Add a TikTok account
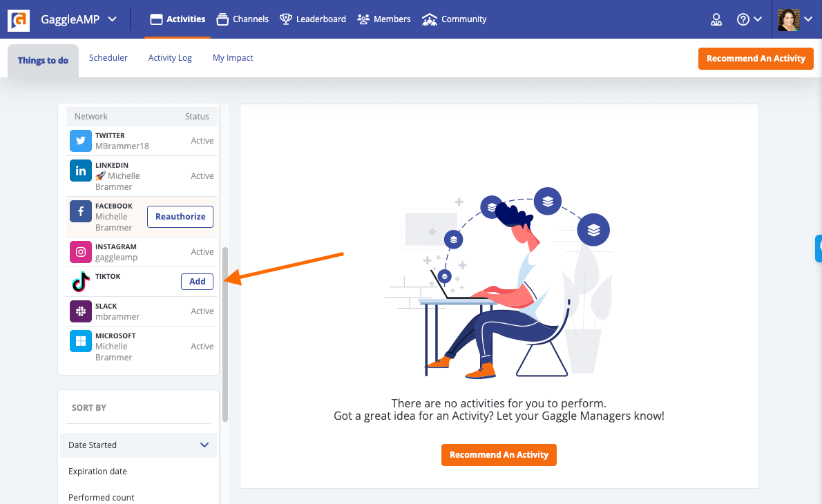 197,281
